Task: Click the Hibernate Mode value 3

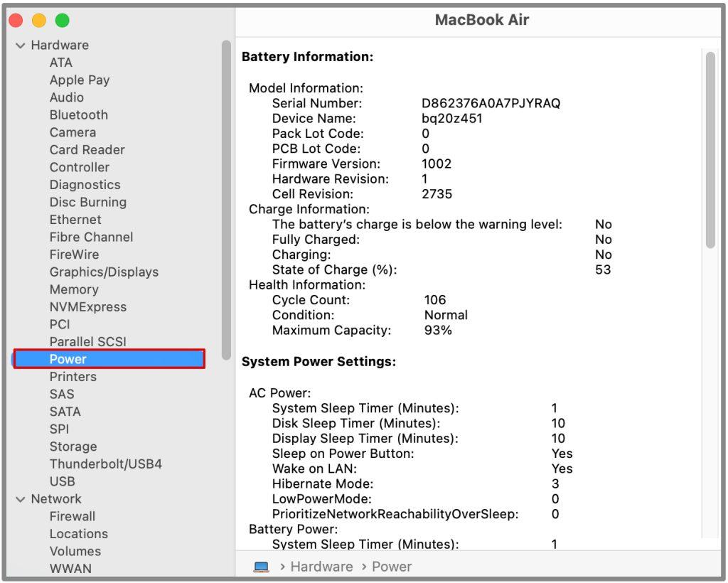Action: [555, 484]
